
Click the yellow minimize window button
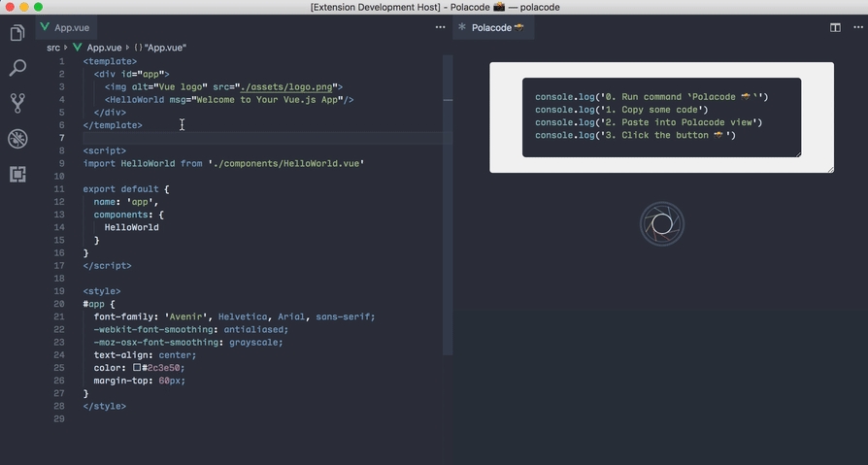24,7
